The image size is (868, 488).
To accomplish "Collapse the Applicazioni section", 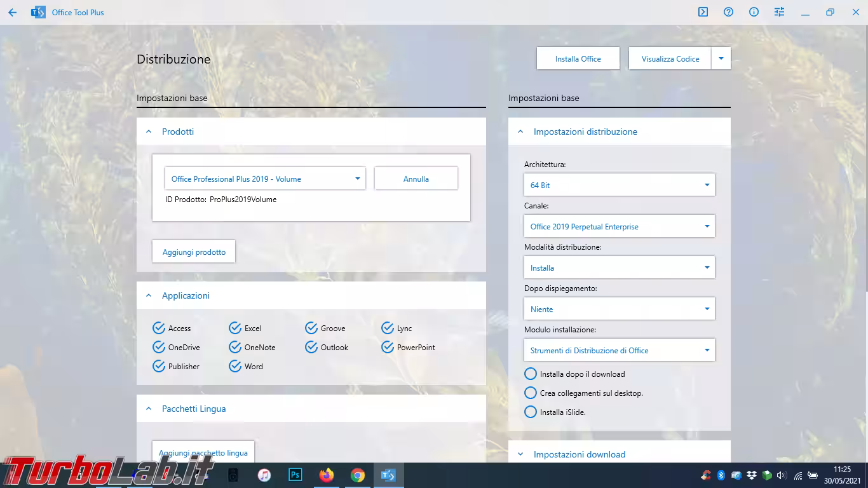I will (x=149, y=295).
